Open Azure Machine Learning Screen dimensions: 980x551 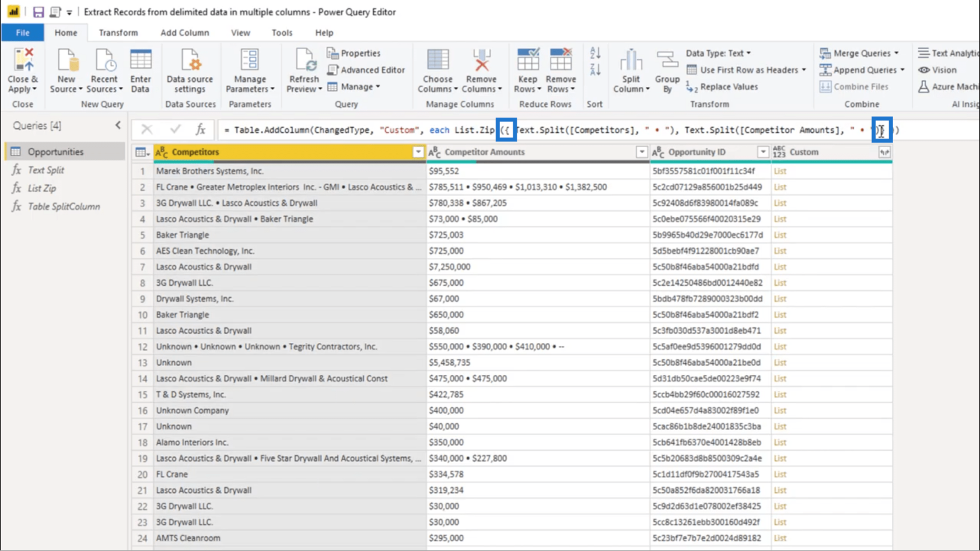pyautogui.click(x=949, y=87)
